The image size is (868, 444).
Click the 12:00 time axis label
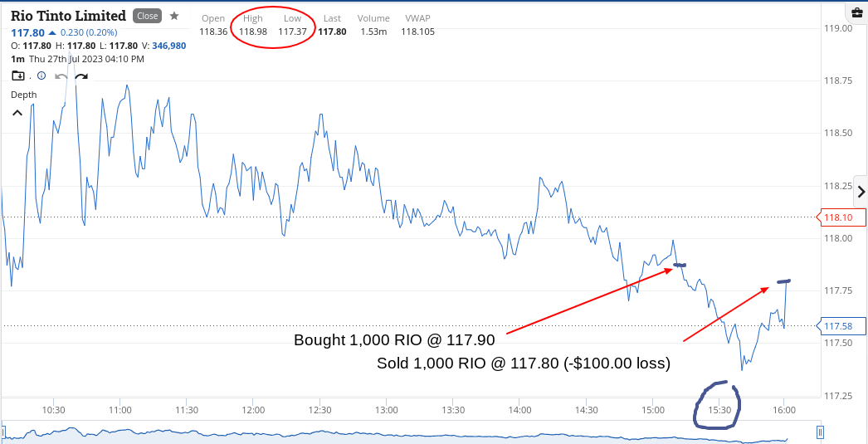click(x=253, y=410)
